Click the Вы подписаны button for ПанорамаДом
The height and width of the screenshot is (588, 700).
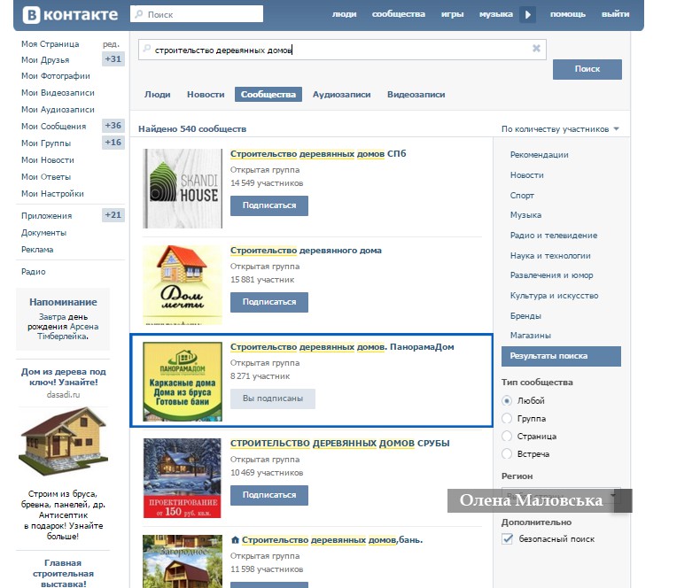pyautogui.click(x=273, y=398)
